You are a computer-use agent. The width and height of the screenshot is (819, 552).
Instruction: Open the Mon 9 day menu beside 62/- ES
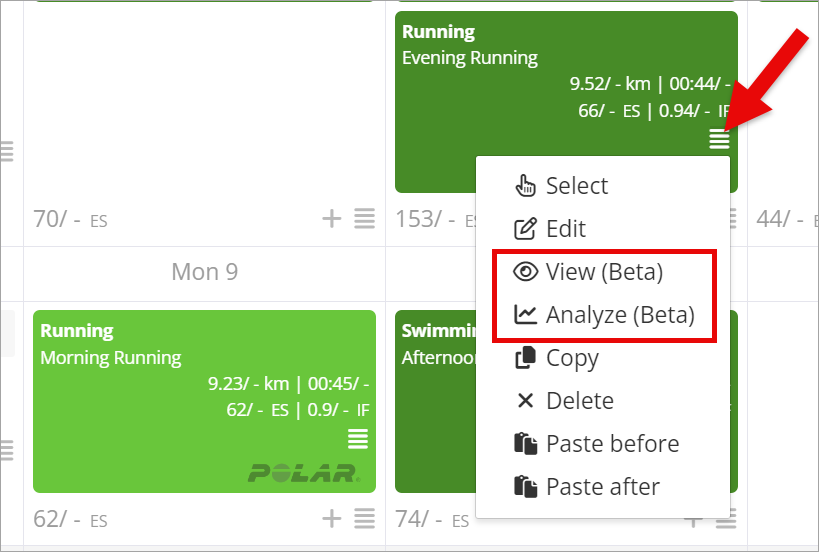click(364, 519)
